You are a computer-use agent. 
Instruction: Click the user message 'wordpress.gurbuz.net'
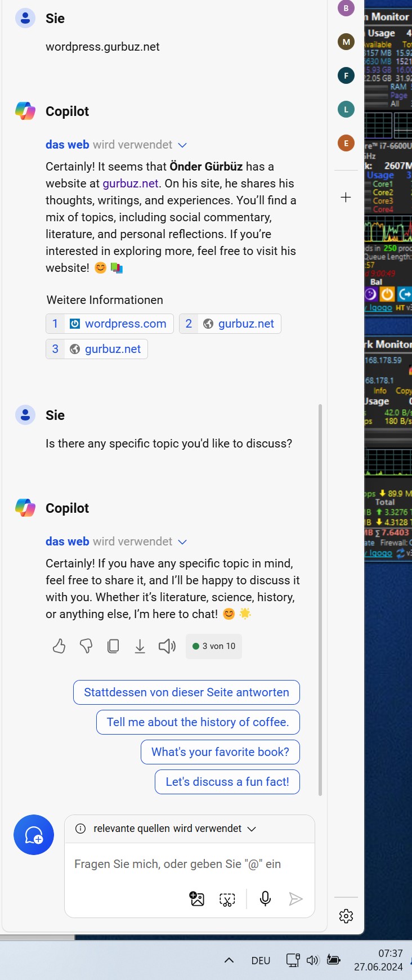click(102, 47)
